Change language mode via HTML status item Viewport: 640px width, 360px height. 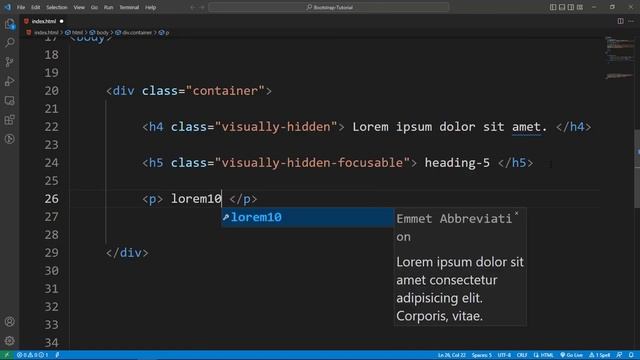coord(544,355)
